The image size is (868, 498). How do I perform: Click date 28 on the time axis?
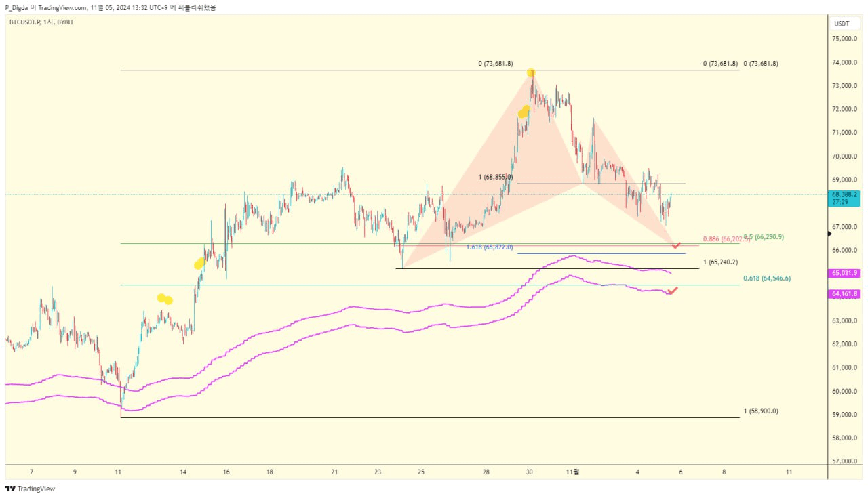pyautogui.click(x=486, y=471)
